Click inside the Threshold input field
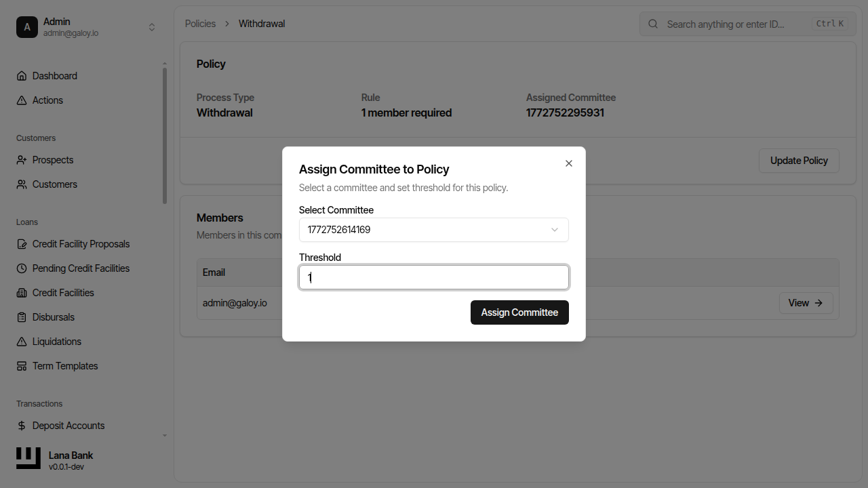 pos(433,277)
